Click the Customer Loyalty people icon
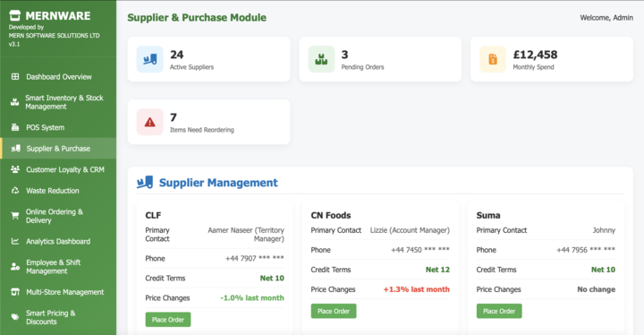The height and width of the screenshot is (335, 644). coord(15,169)
